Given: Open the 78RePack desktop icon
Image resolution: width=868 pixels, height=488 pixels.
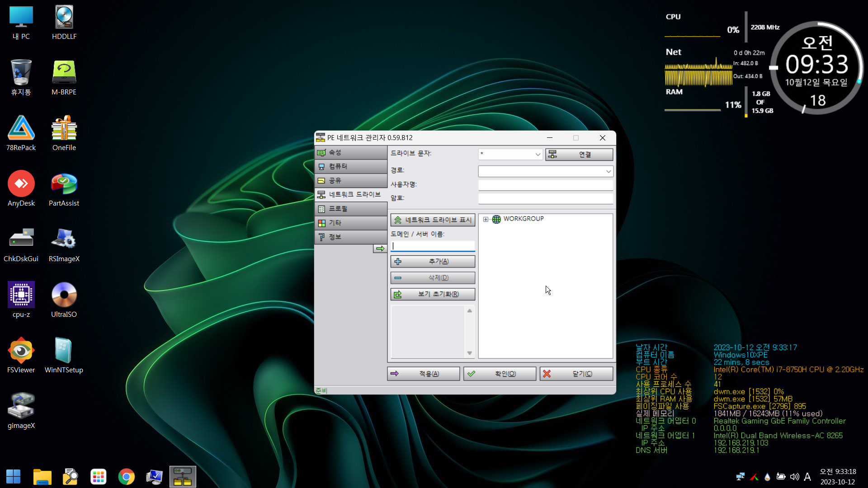Looking at the screenshot, I should pyautogui.click(x=21, y=133).
